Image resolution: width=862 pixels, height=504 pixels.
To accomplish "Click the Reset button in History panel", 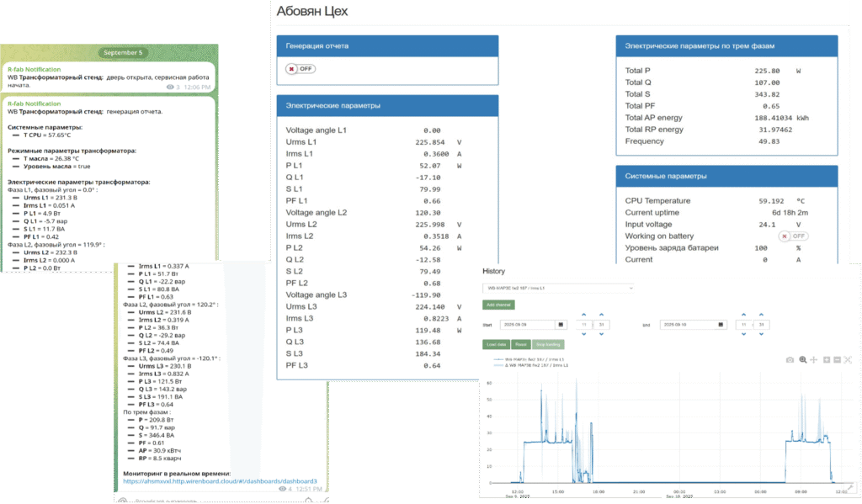I will pos(521,344).
